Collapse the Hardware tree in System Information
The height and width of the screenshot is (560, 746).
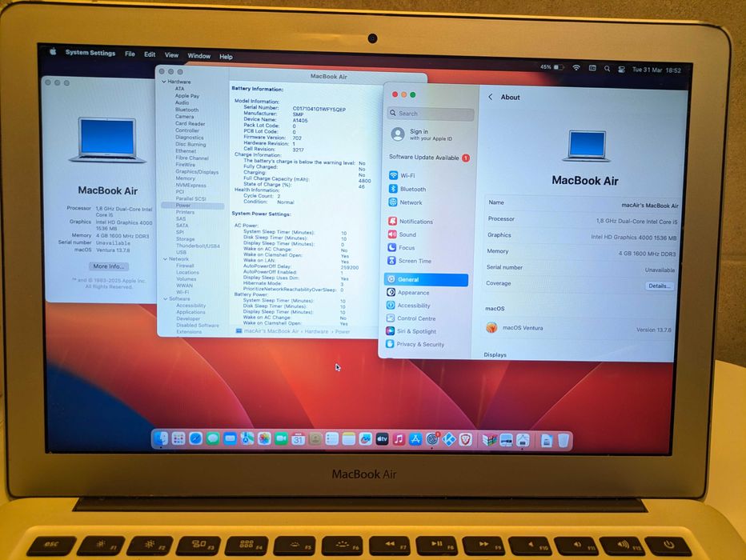pos(163,82)
